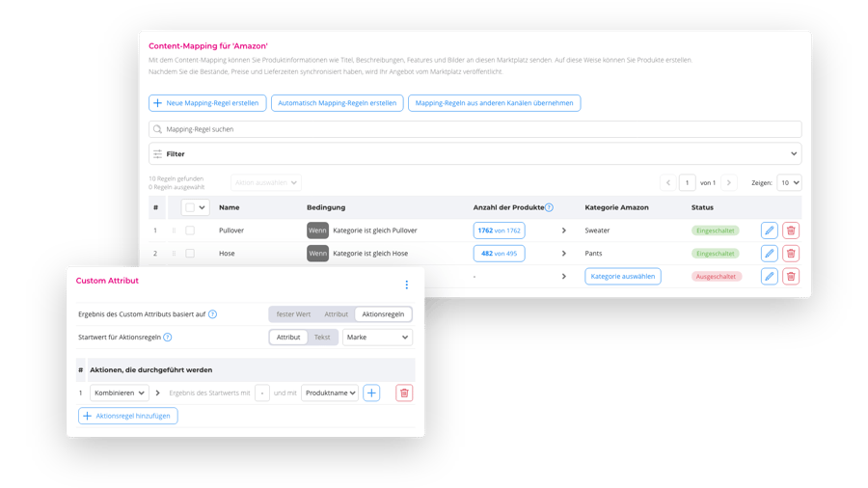This screenshot has width=868, height=488.
Task: Open the Kombinieren action dropdown
Action: point(119,393)
